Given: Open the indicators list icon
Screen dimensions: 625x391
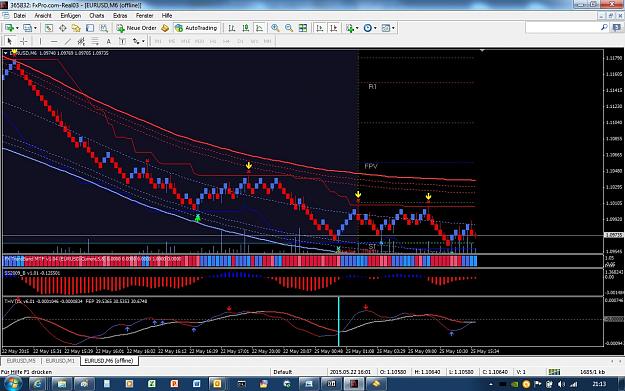Looking at the screenshot, I should (x=350, y=28).
